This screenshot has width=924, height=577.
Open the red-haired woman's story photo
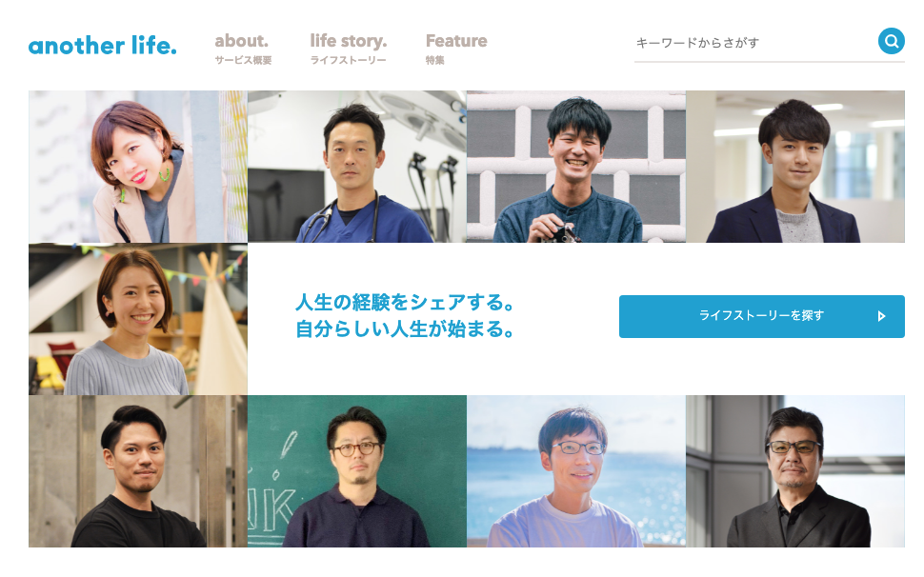(138, 167)
